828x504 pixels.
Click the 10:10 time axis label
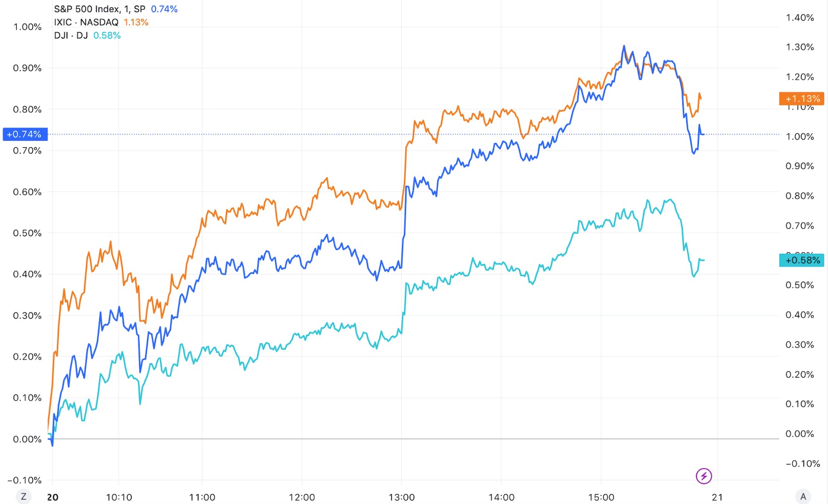pos(119,497)
